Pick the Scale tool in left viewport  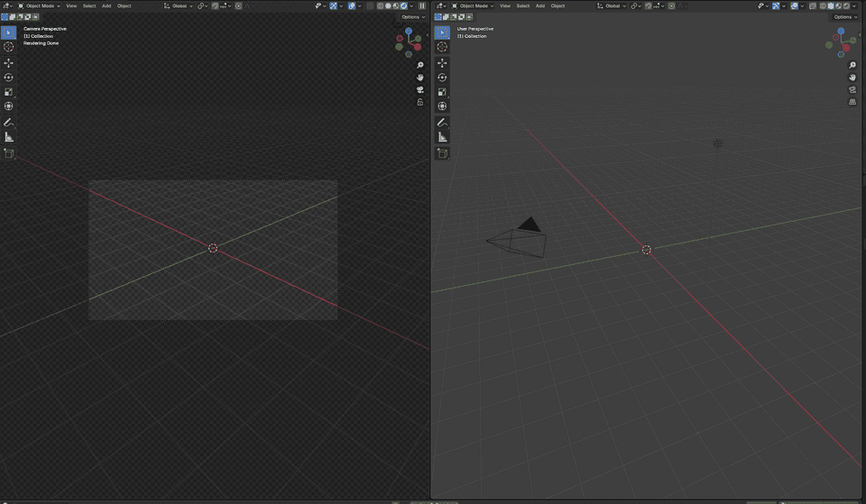click(8, 92)
